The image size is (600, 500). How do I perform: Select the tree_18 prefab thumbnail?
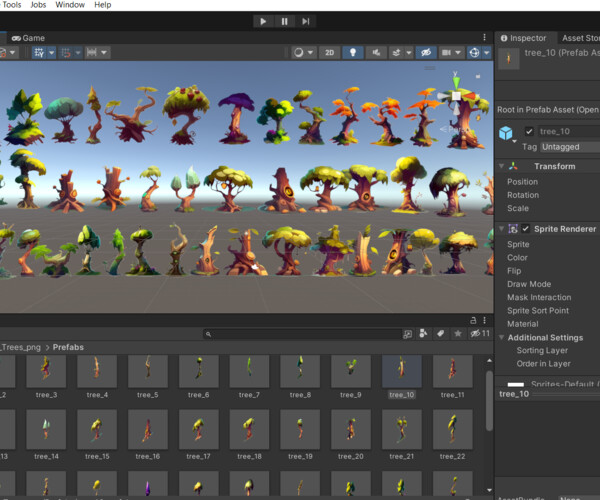[x=249, y=429]
